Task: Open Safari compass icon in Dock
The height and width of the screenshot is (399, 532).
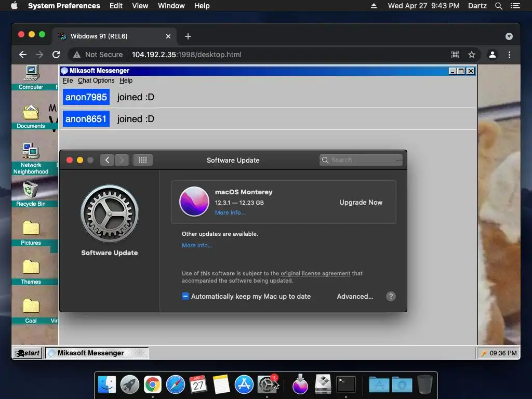Action: [176, 385]
